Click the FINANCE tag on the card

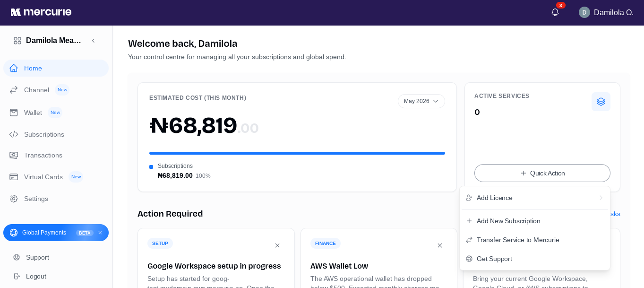326,244
